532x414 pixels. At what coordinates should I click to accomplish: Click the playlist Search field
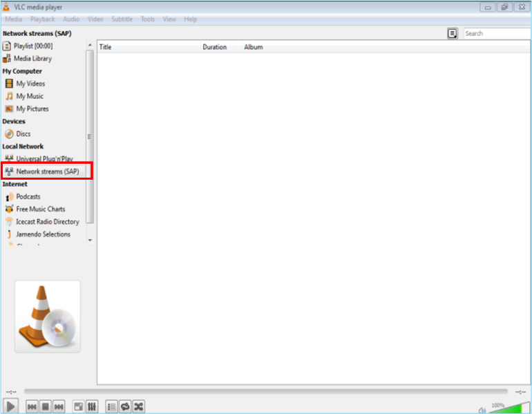[496, 33]
